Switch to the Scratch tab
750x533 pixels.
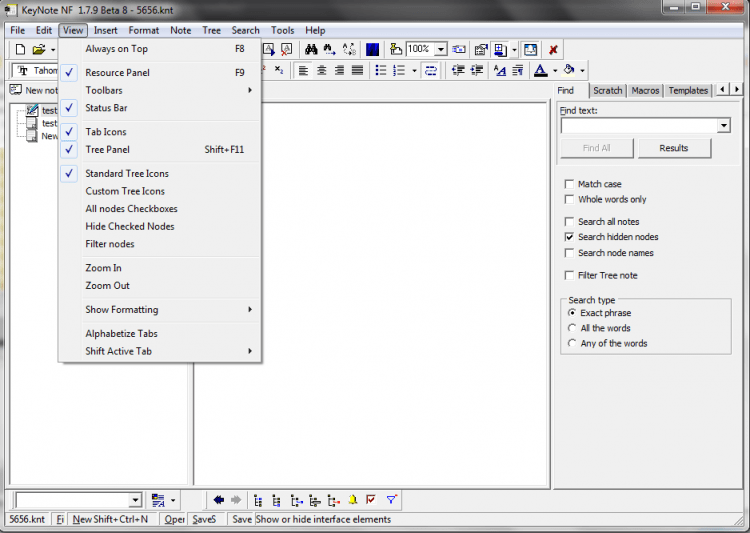pyautogui.click(x=607, y=91)
